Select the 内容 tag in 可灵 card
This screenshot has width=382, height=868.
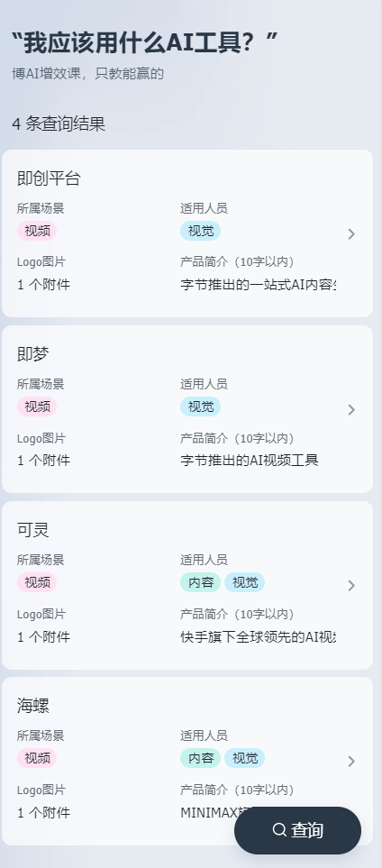pyautogui.click(x=200, y=582)
